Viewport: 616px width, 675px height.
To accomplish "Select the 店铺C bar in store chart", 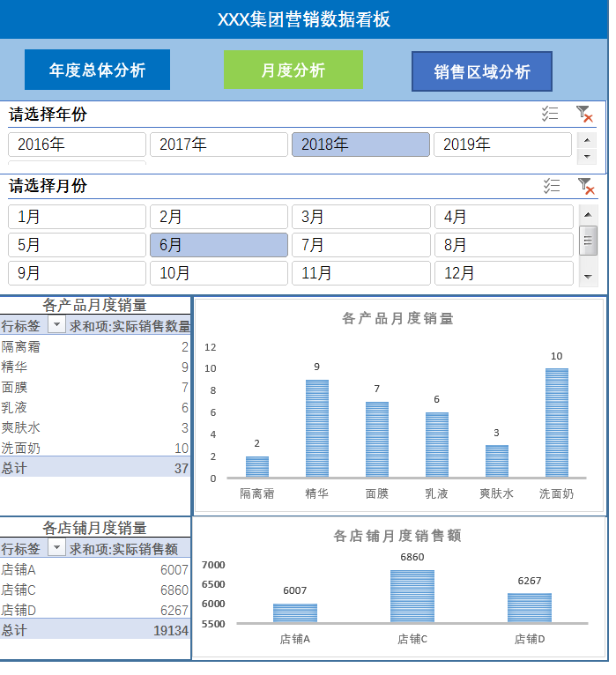I will pyautogui.click(x=412, y=597).
